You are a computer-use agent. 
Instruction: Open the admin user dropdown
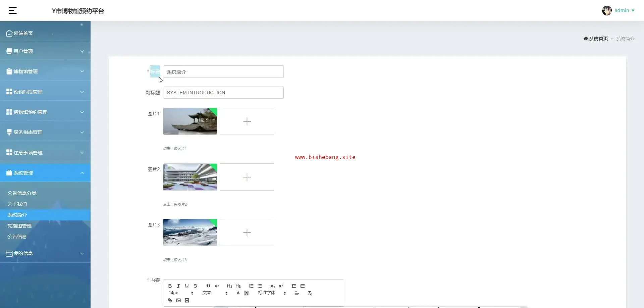coord(624,10)
